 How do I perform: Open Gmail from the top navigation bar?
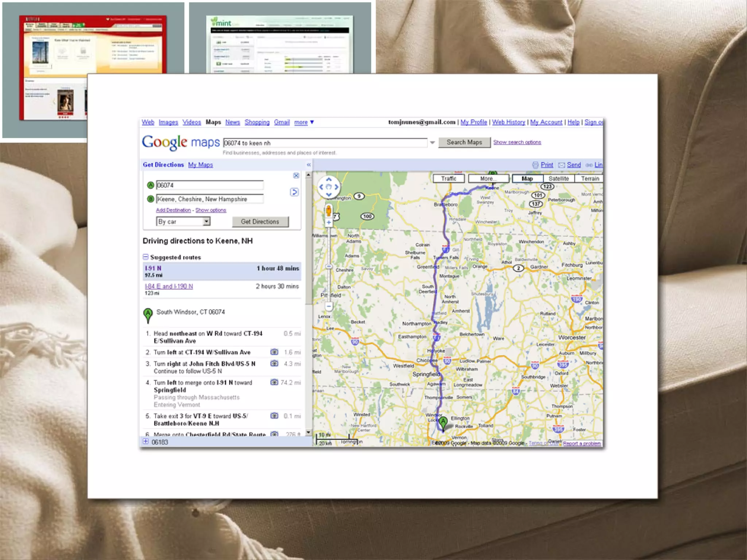(282, 122)
